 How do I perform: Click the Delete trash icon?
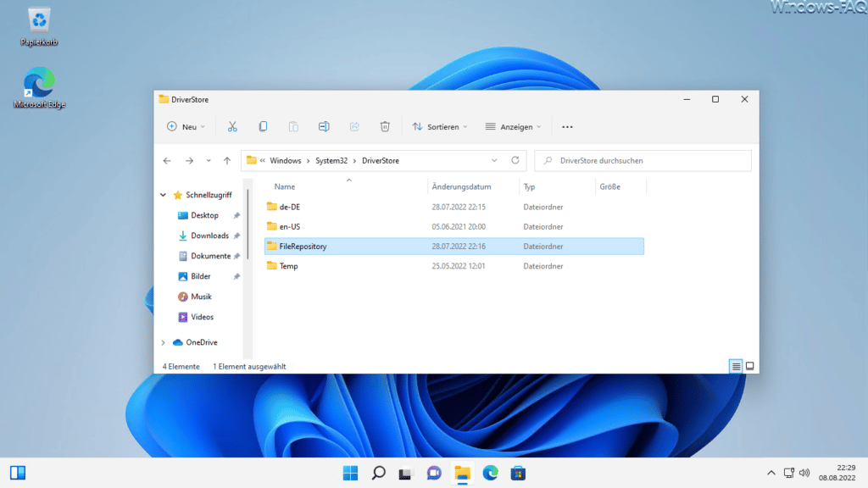coord(385,127)
